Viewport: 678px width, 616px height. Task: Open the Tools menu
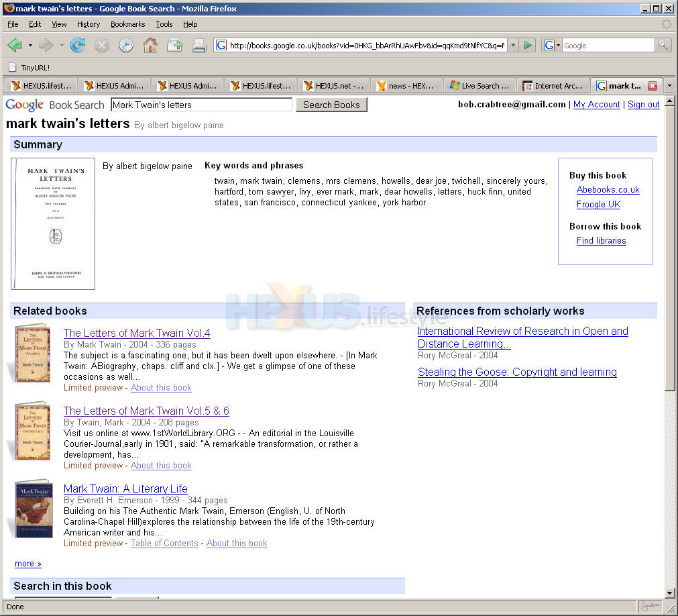coord(164,24)
